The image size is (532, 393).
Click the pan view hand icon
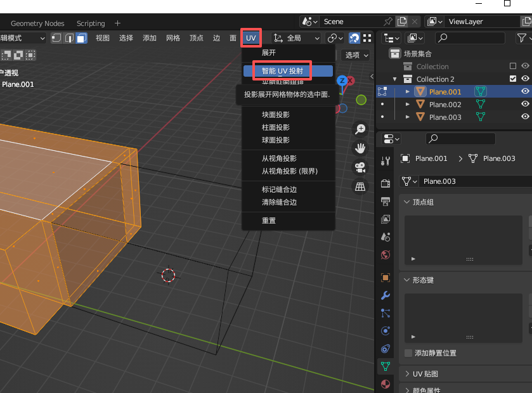360,148
